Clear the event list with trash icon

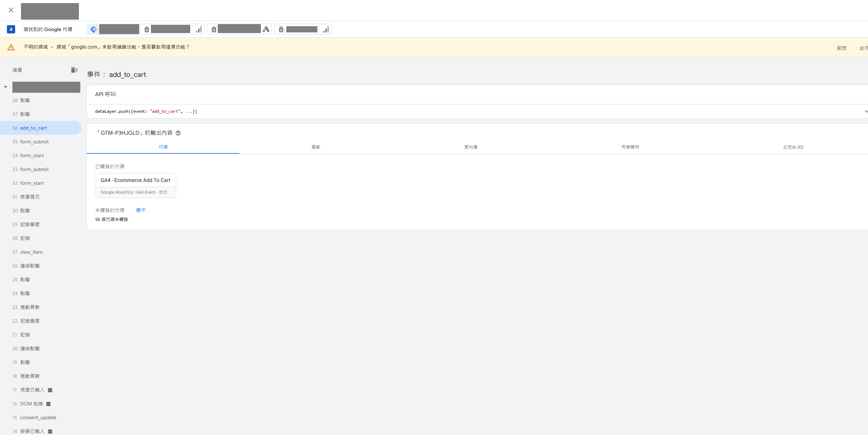pos(74,70)
